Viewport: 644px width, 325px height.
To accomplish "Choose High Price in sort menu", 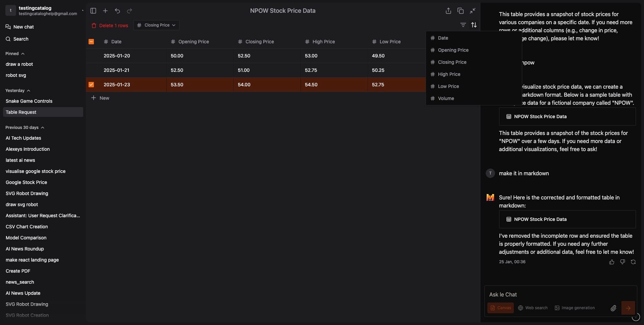I will [x=474, y=74].
